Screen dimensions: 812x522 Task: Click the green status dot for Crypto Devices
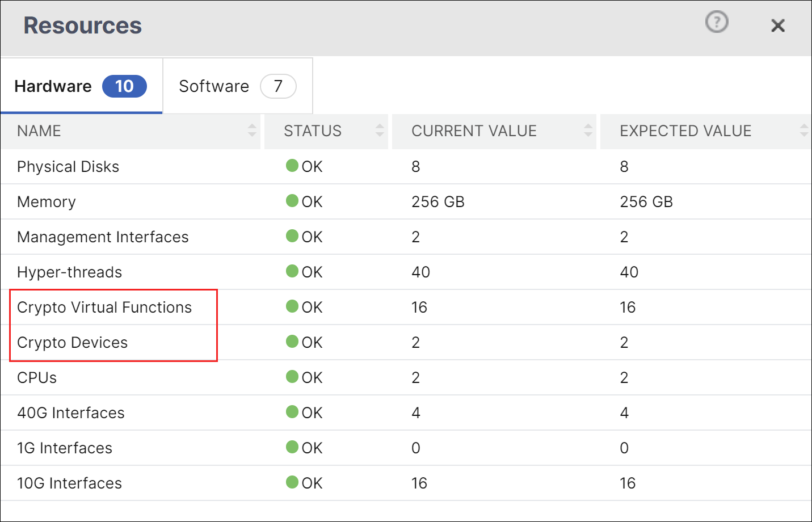(x=292, y=342)
